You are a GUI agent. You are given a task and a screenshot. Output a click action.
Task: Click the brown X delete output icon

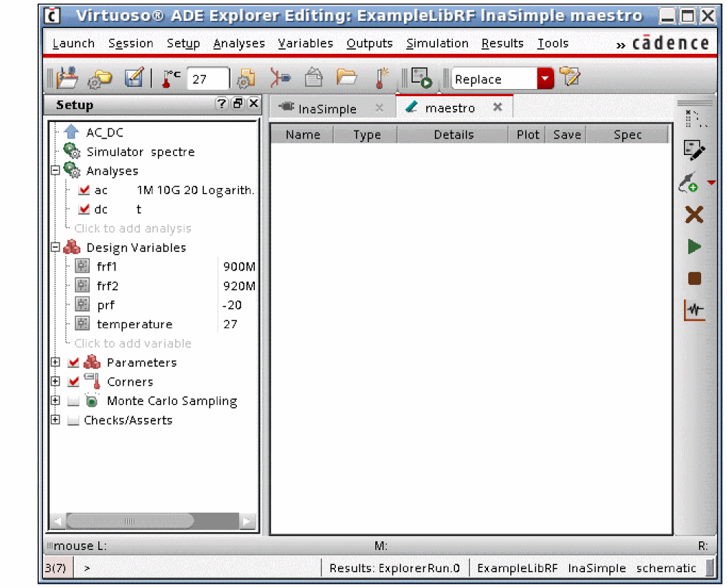[694, 215]
